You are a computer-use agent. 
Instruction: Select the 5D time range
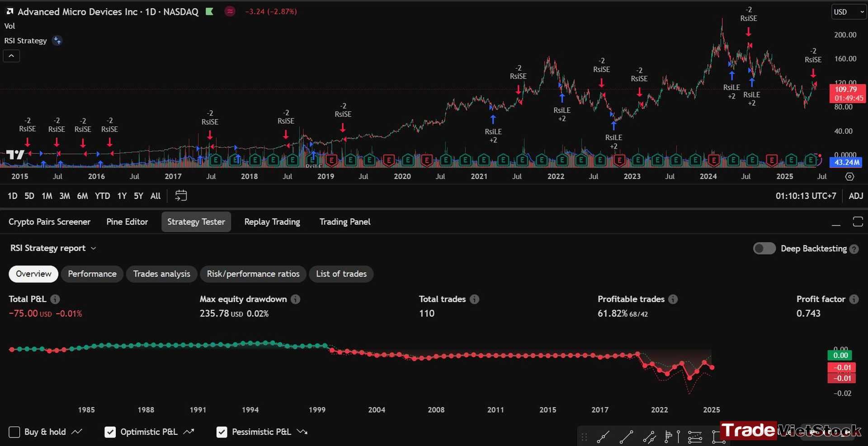tap(29, 196)
